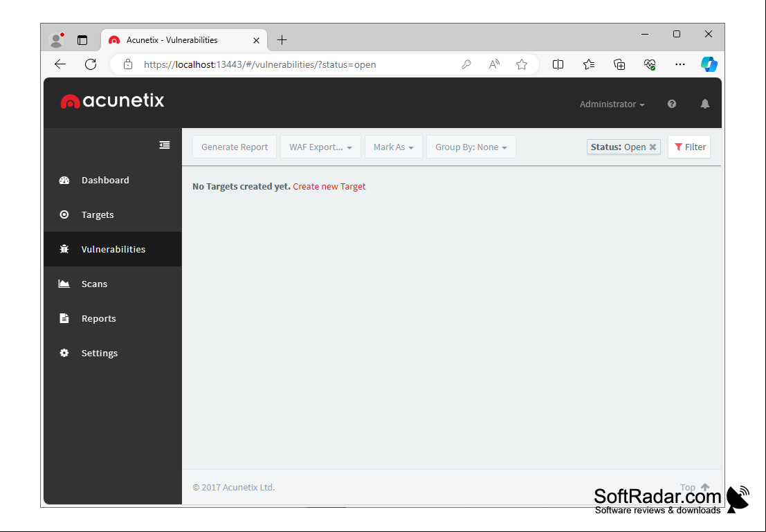Open the Scans menu item

coord(112,284)
